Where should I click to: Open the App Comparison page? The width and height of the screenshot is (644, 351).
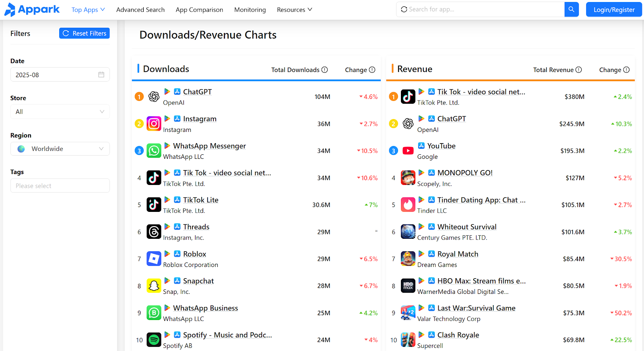[x=199, y=10]
